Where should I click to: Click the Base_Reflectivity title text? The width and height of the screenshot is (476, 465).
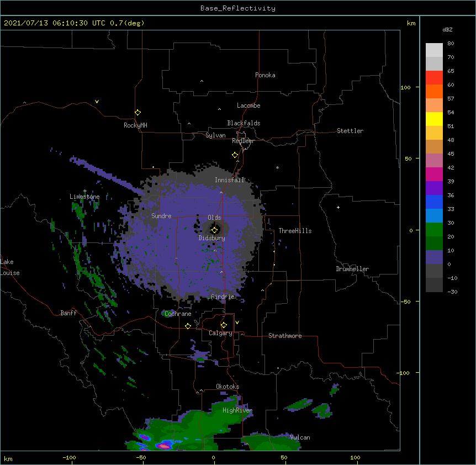238,8
